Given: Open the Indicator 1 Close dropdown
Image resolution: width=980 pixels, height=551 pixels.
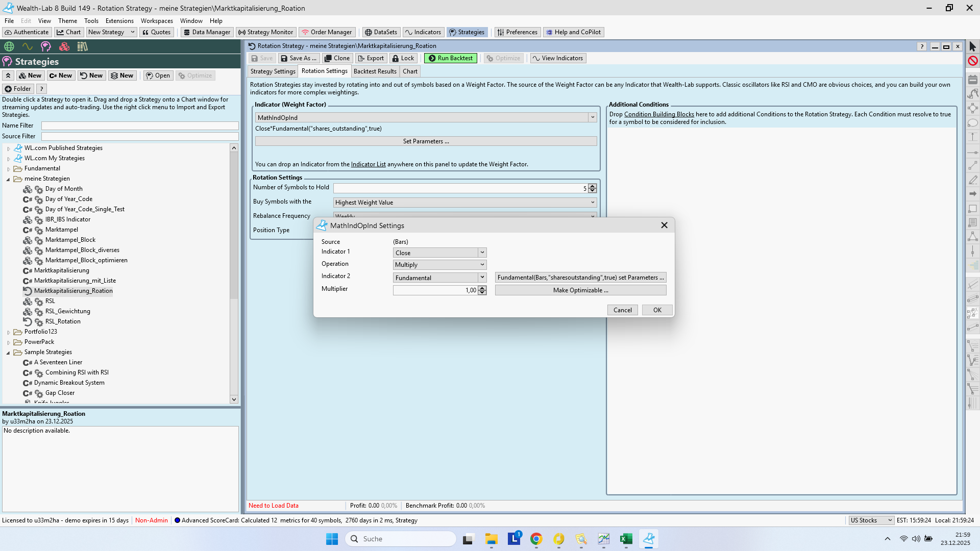Looking at the screenshot, I should coord(482,253).
